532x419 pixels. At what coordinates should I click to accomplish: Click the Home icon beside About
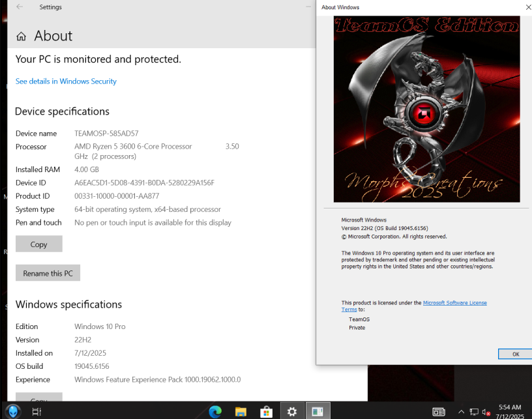click(21, 36)
